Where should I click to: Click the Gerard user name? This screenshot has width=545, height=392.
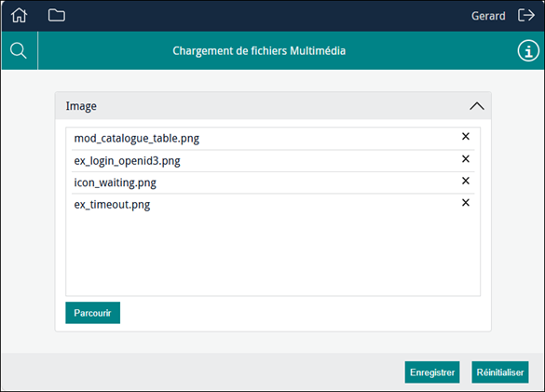click(x=488, y=16)
